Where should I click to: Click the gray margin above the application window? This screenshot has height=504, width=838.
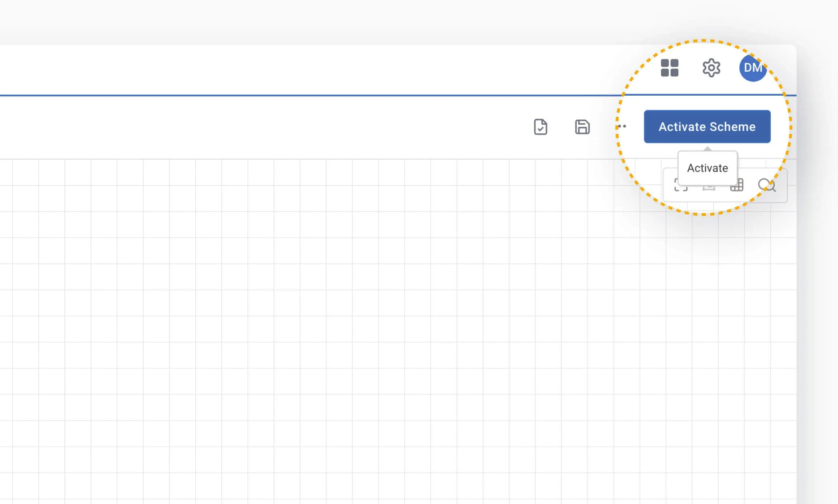pos(364,22)
